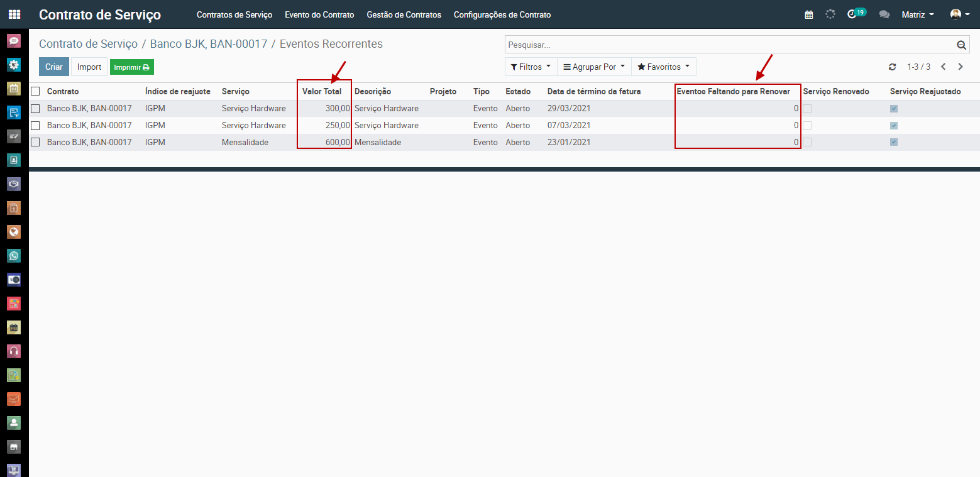Image resolution: width=980 pixels, height=477 pixels.
Task: Go to next page with right chevron
Action: point(961,67)
